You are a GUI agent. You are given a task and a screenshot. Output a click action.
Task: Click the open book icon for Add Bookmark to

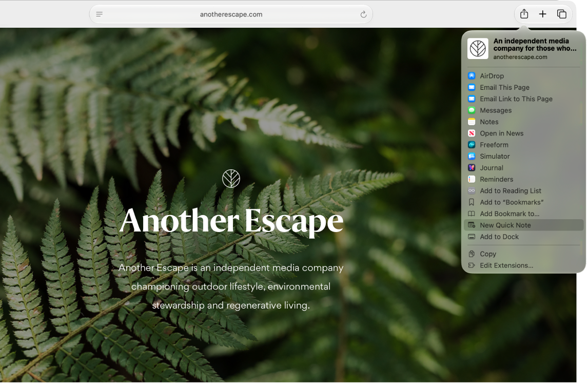473,214
